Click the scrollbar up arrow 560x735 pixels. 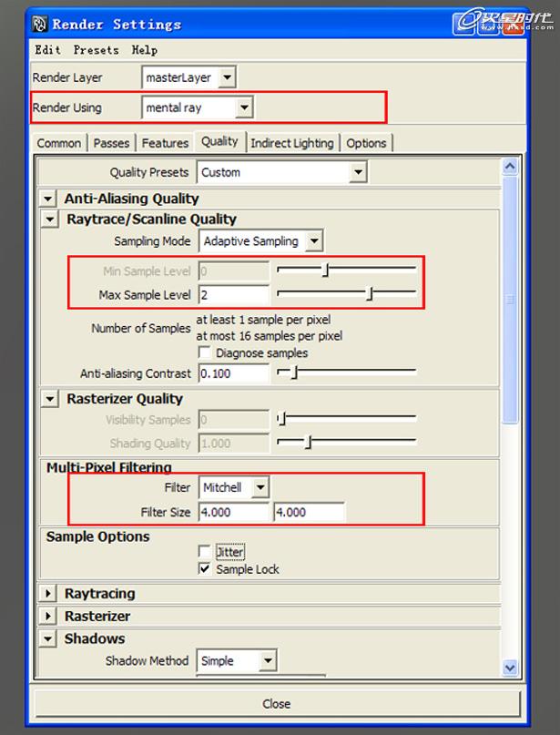tap(510, 167)
